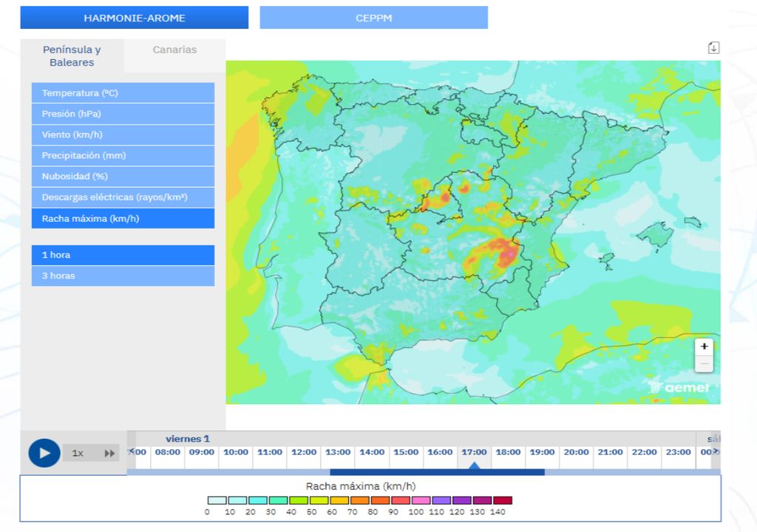757x532 pixels.
Task: Select Presión (hPa) variable
Action: (x=123, y=114)
